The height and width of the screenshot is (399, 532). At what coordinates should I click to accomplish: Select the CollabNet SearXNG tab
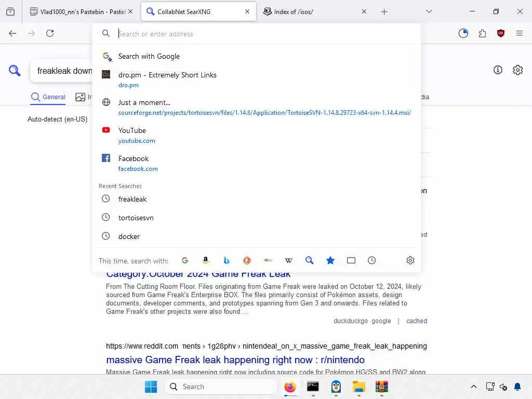pos(198,12)
